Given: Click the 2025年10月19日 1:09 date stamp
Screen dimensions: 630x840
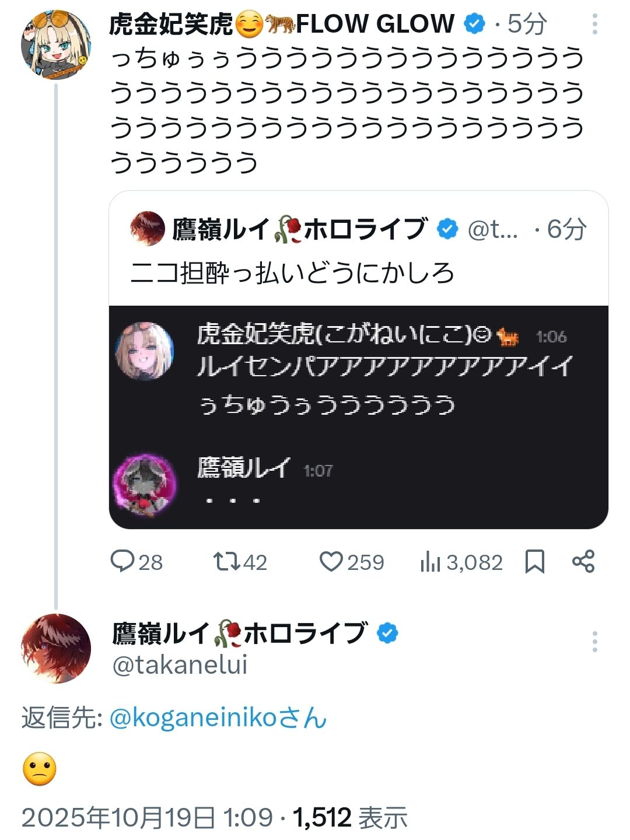Looking at the screenshot, I should coord(147,818).
